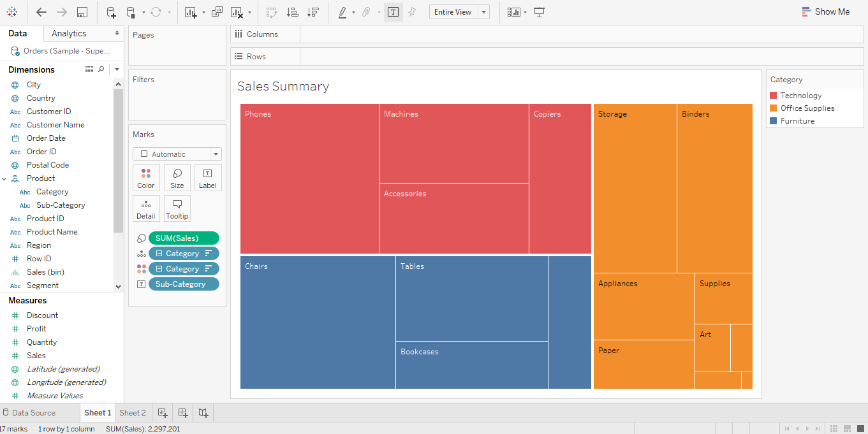Screen dimensions: 868x434
Task: Click the Add new data source icon
Action: coord(111,12)
